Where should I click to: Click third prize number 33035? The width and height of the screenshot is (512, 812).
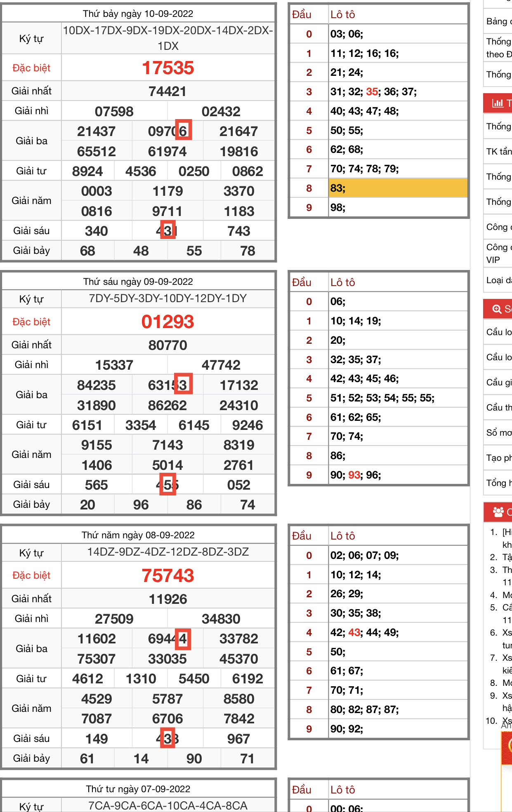coord(168,659)
